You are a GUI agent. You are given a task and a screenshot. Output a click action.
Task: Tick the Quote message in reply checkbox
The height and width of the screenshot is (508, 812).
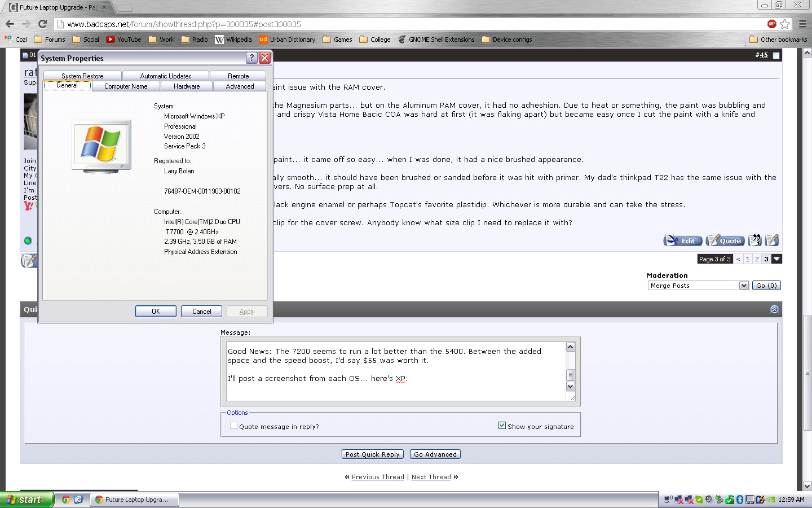tap(233, 426)
